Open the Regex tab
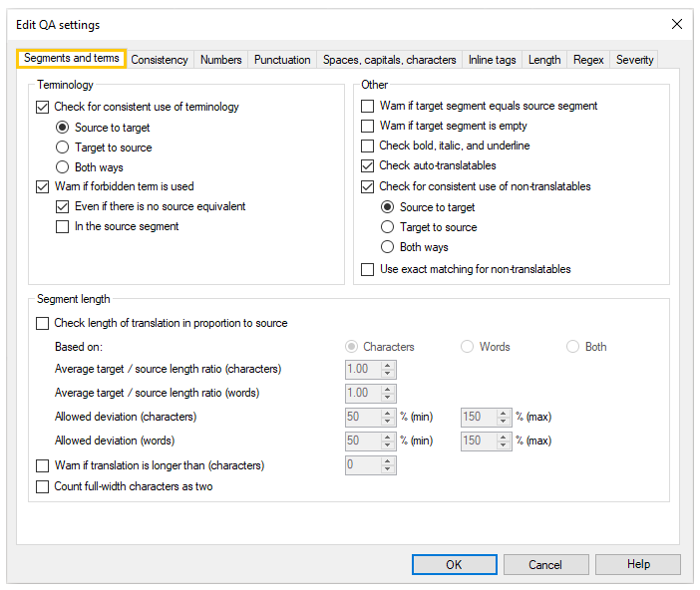Image resolution: width=700 pixels, height=590 pixels. (x=588, y=60)
